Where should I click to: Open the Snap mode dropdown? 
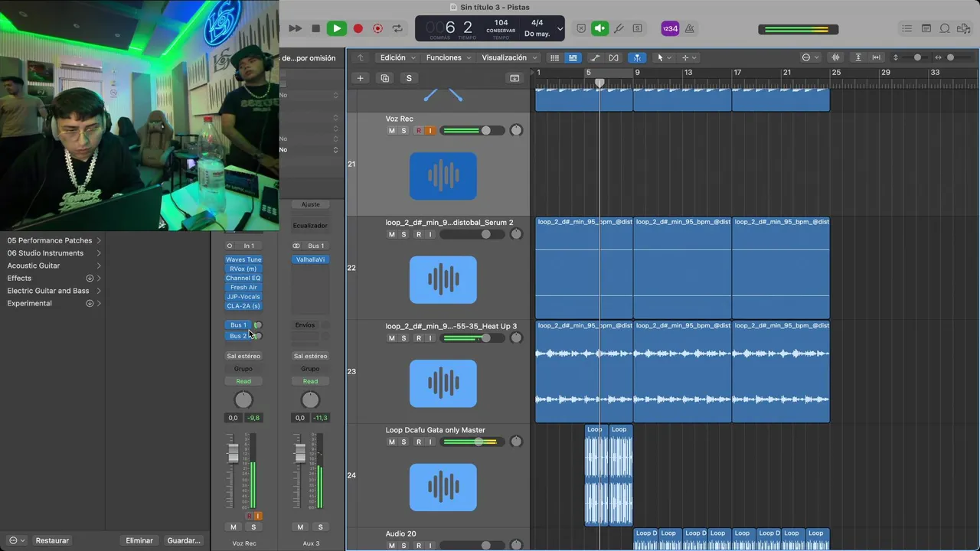point(809,57)
